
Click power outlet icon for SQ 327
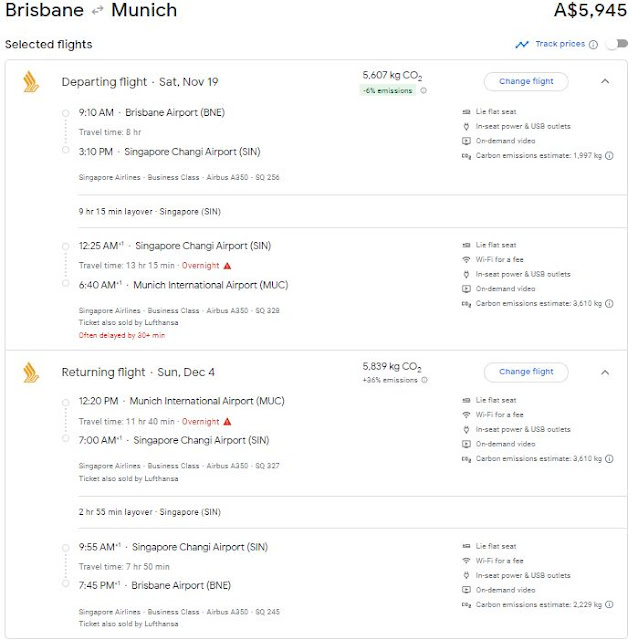(x=466, y=429)
